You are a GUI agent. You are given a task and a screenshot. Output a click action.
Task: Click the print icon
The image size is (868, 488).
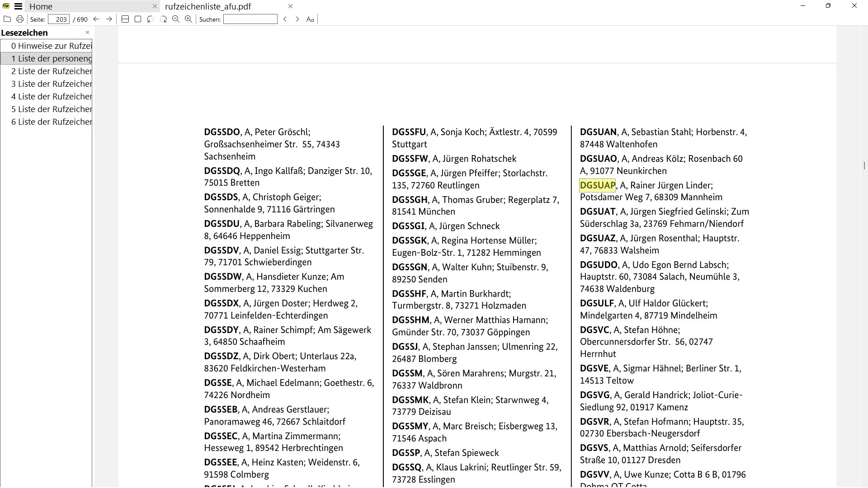coord(20,19)
